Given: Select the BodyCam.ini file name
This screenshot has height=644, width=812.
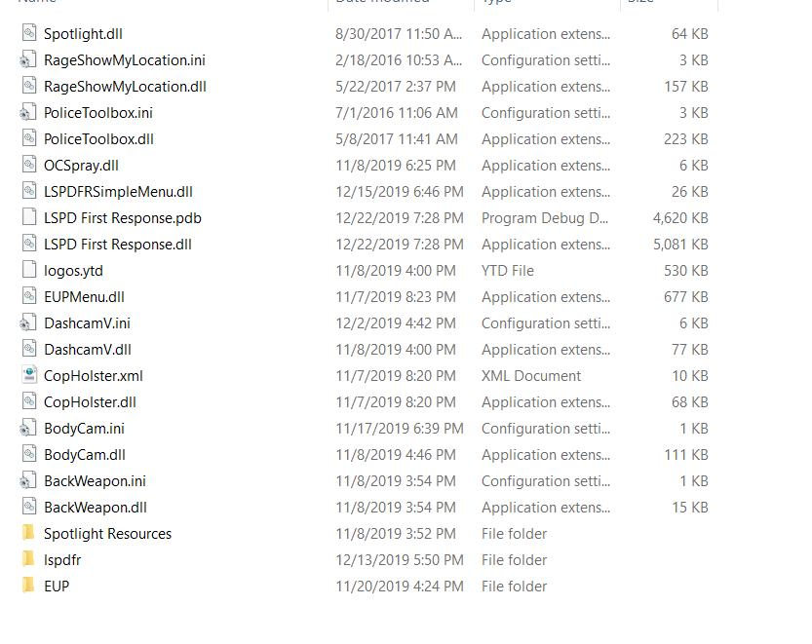Looking at the screenshot, I should (84, 429).
